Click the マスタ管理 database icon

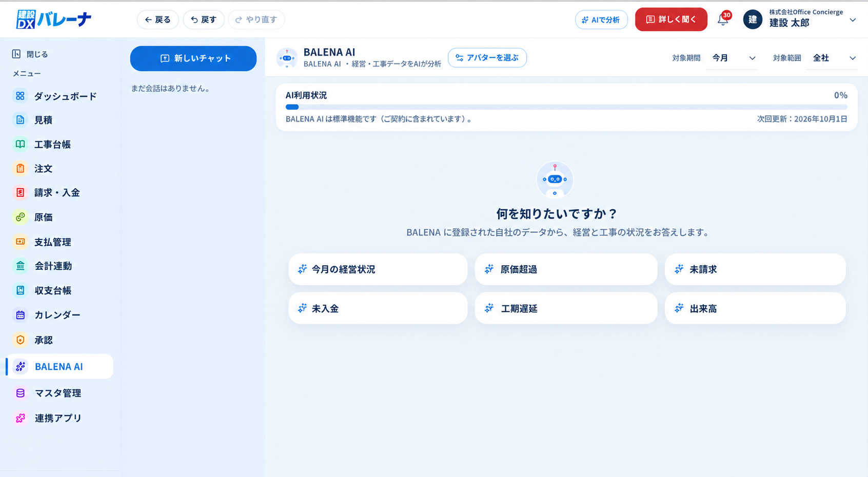20,393
